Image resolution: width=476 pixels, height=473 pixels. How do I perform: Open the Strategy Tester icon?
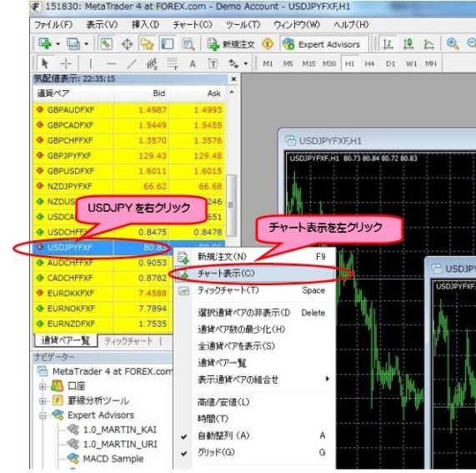coord(188,44)
